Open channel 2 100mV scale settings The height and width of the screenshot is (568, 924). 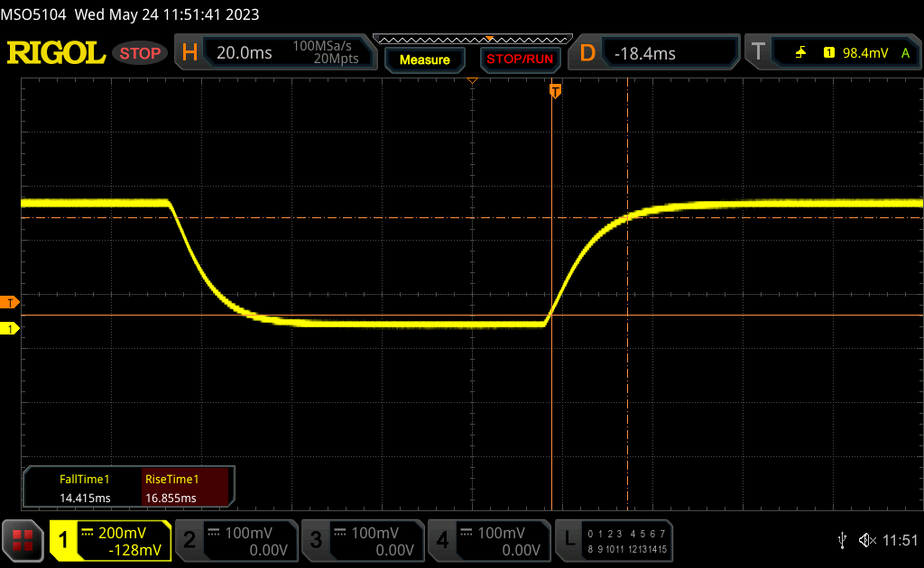pos(249,533)
